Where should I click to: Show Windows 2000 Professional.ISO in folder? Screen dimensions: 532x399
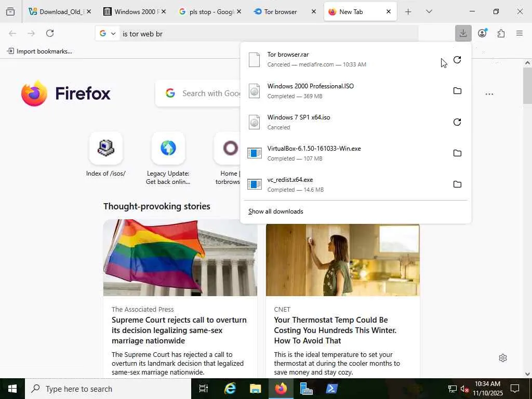pyautogui.click(x=457, y=90)
